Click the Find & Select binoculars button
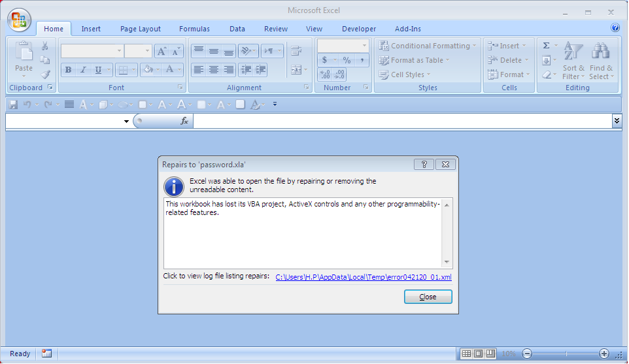This screenshot has width=629, height=364. tap(601, 60)
